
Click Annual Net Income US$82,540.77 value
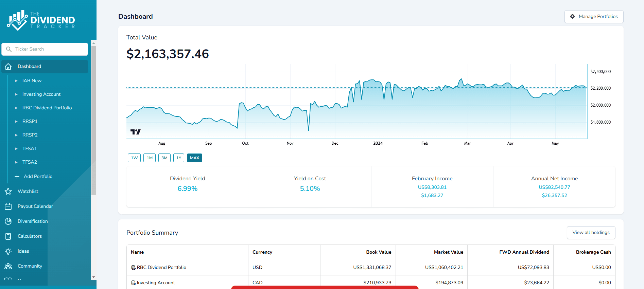tap(555, 187)
